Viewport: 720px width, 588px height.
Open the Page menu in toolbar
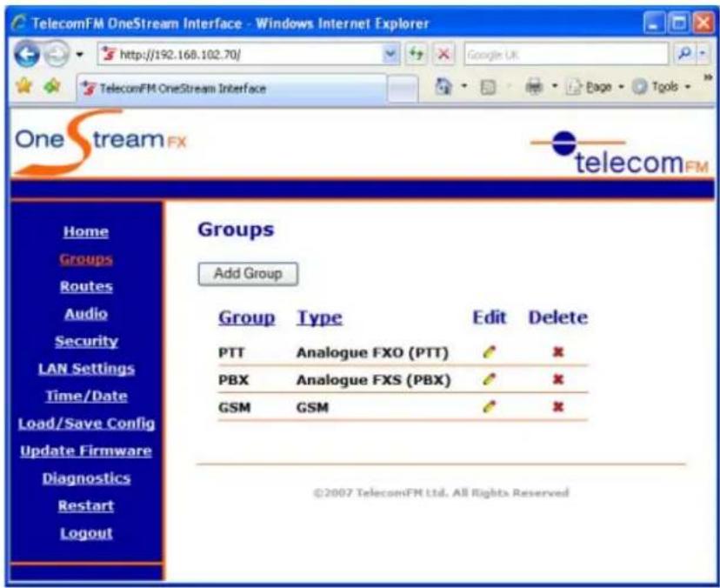coord(595,87)
